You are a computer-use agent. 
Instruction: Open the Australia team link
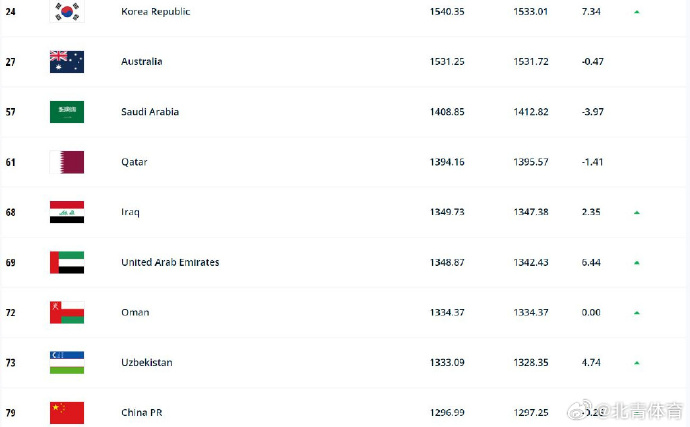141,62
